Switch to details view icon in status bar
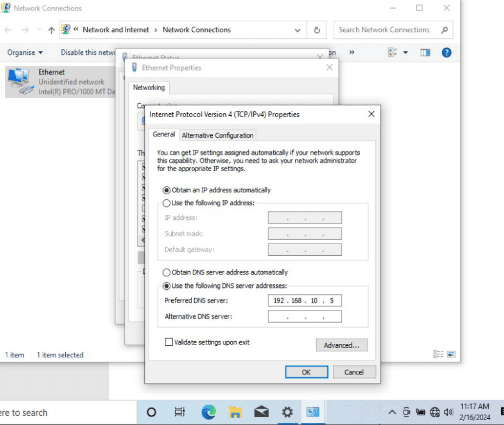The width and height of the screenshot is (504, 425). coord(438,354)
